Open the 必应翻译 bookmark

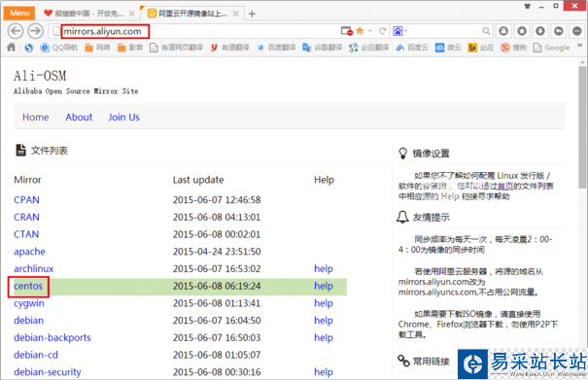pyautogui.click(x=369, y=48)
